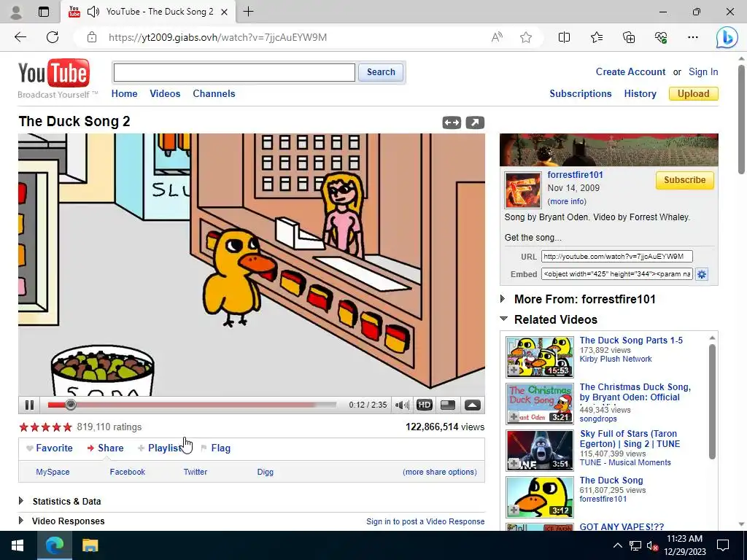Toggle the wide player view icon
The width and height of the screenshot is (747, 560).
pyautogui.click(x=451, y=122)
